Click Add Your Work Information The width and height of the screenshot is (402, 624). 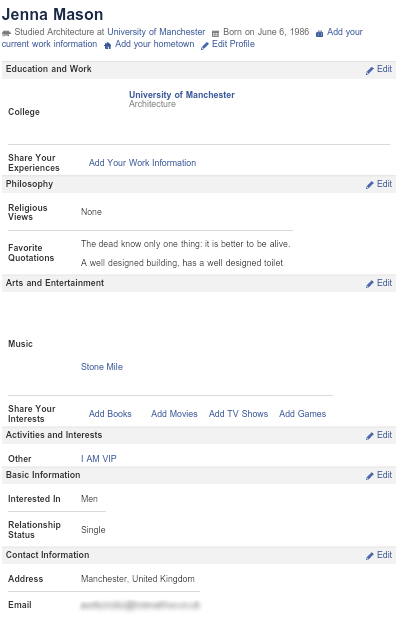point(142,163)
